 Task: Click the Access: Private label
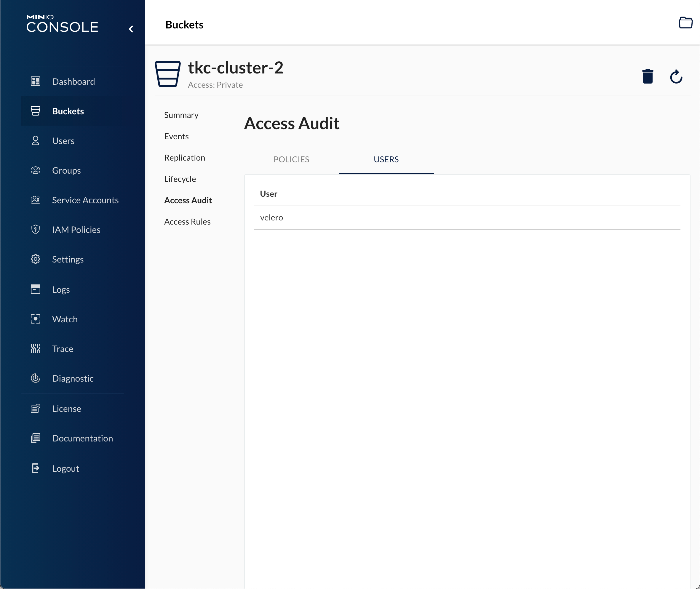215,85
